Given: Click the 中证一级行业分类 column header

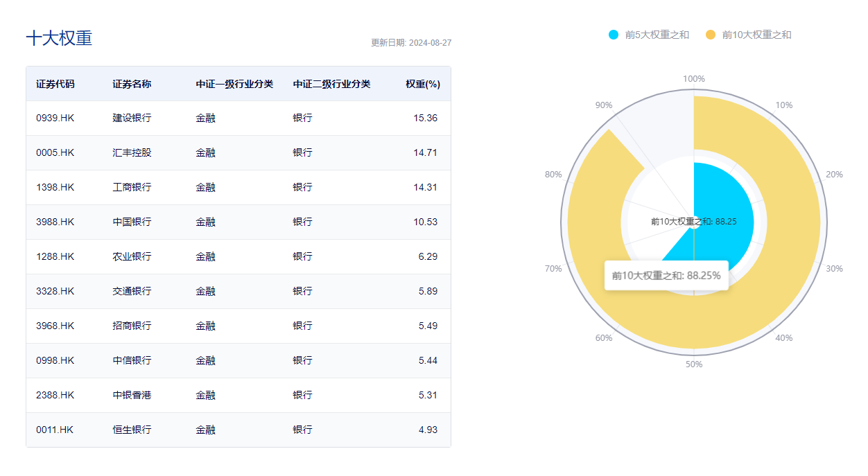Looking at the screenshot, I should click(234, 84).
